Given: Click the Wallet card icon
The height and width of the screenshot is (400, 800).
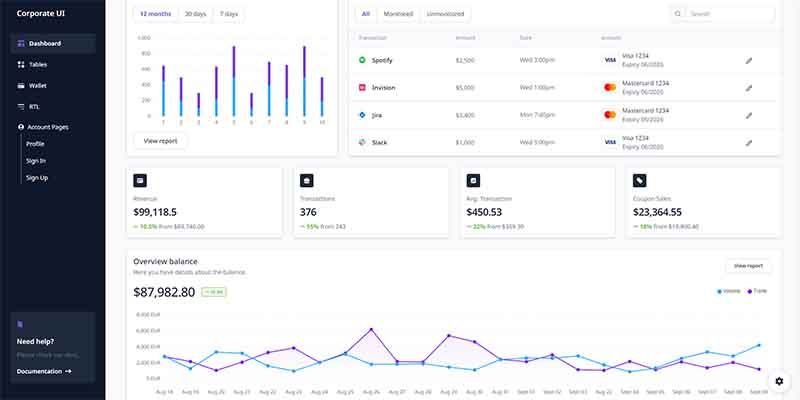Looking at the screenshot, I should (x=21, y=86).
